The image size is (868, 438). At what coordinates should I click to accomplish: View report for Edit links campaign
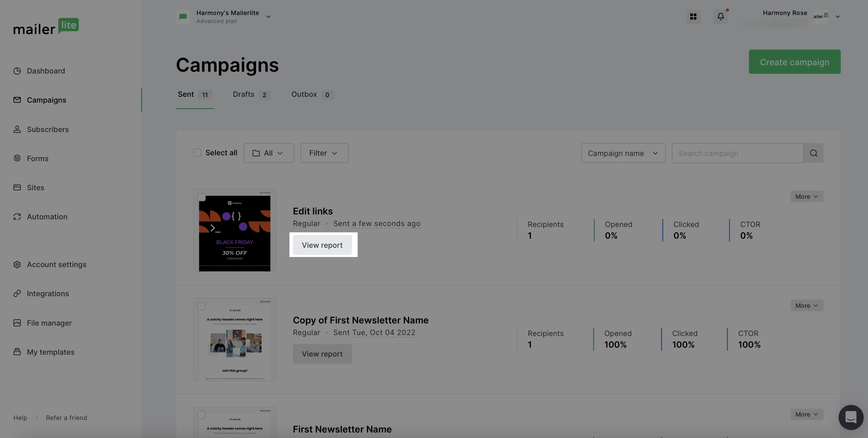click(322, 245)
